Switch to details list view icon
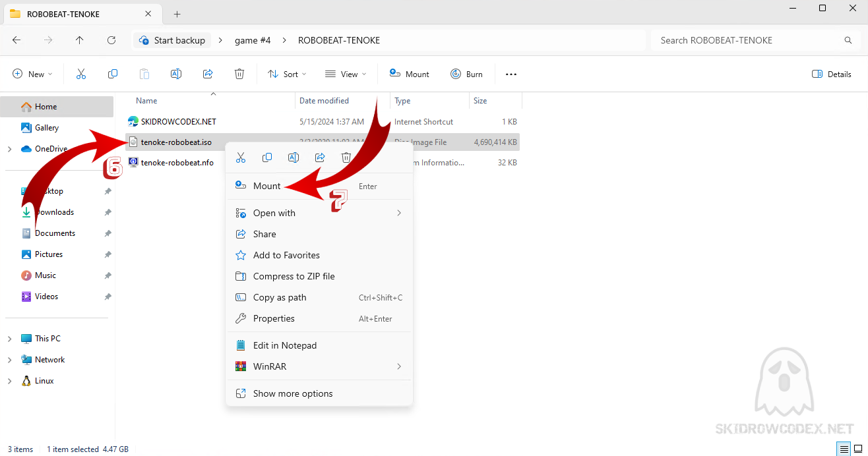Viewport: 868px width, 456px height. pyautogui.click(x=844, y=449)
